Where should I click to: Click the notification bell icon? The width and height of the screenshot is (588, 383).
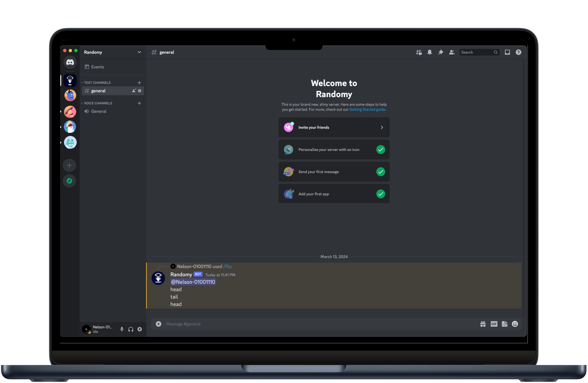click(429, 52)
